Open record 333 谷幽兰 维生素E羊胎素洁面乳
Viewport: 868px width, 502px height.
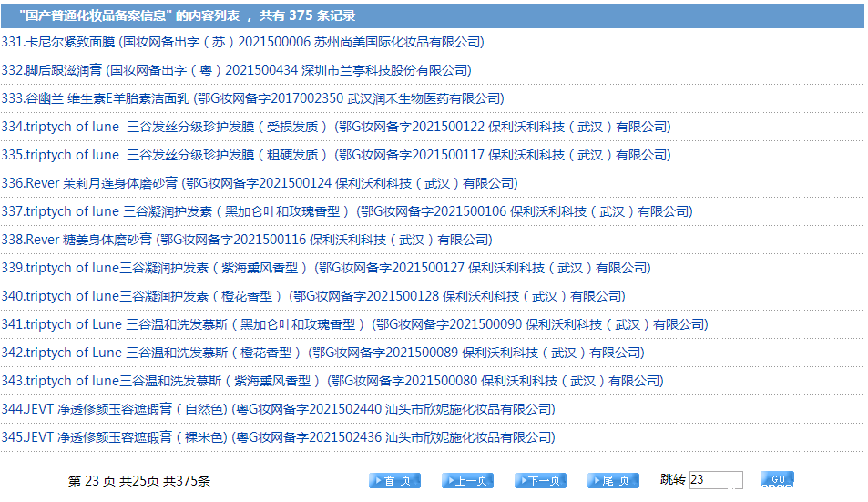tap(253, 98)
